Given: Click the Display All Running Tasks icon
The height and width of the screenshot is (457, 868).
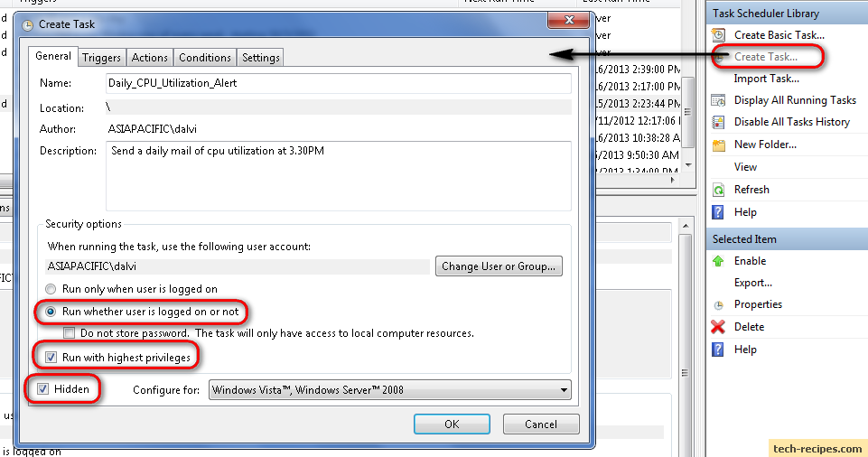Looking at the screenshot, I should [718, 100].
